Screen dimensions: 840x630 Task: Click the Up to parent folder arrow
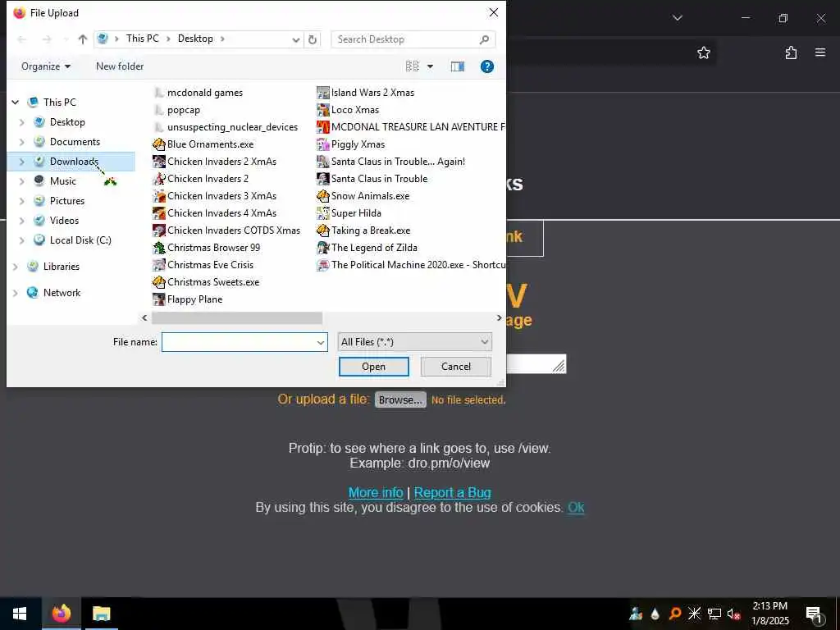(x=83, y=39)
